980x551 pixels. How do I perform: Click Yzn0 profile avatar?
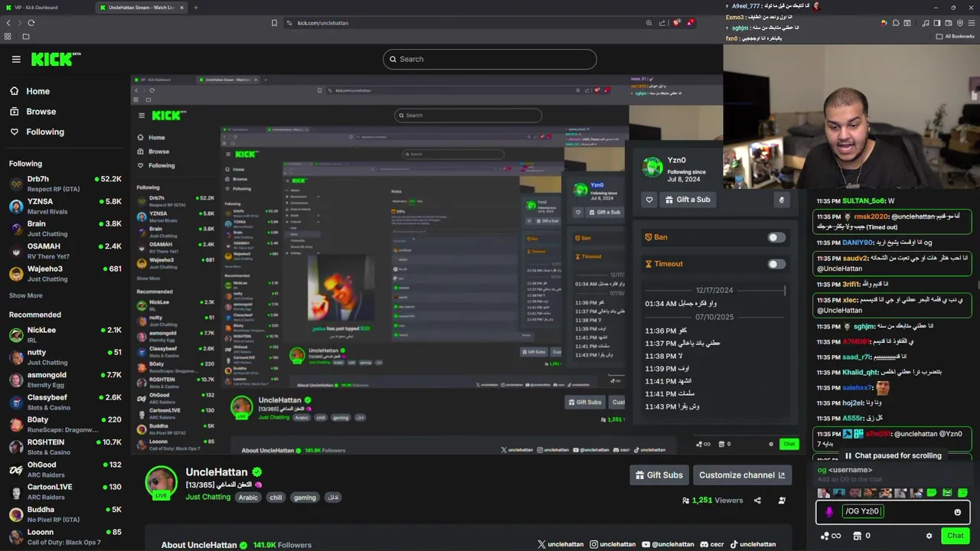coord(652,167)
